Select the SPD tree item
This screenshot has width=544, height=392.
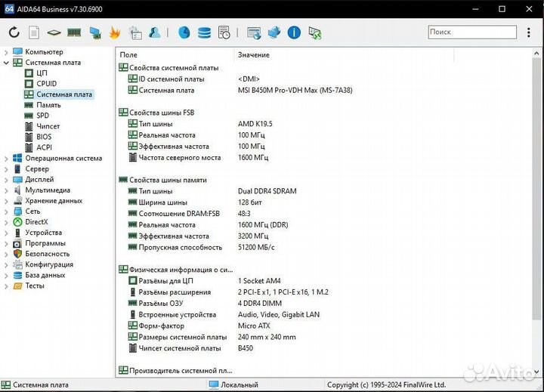[42, 116]
